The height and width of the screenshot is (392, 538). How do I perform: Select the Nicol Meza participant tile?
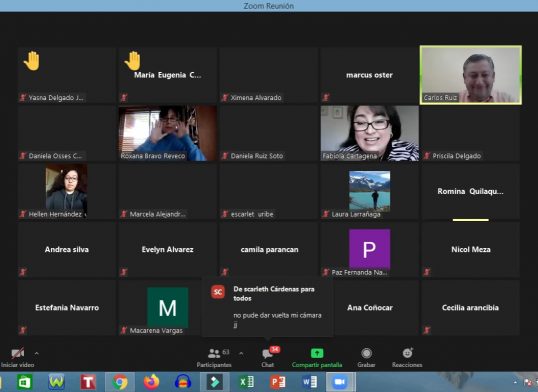click(470, 249)
